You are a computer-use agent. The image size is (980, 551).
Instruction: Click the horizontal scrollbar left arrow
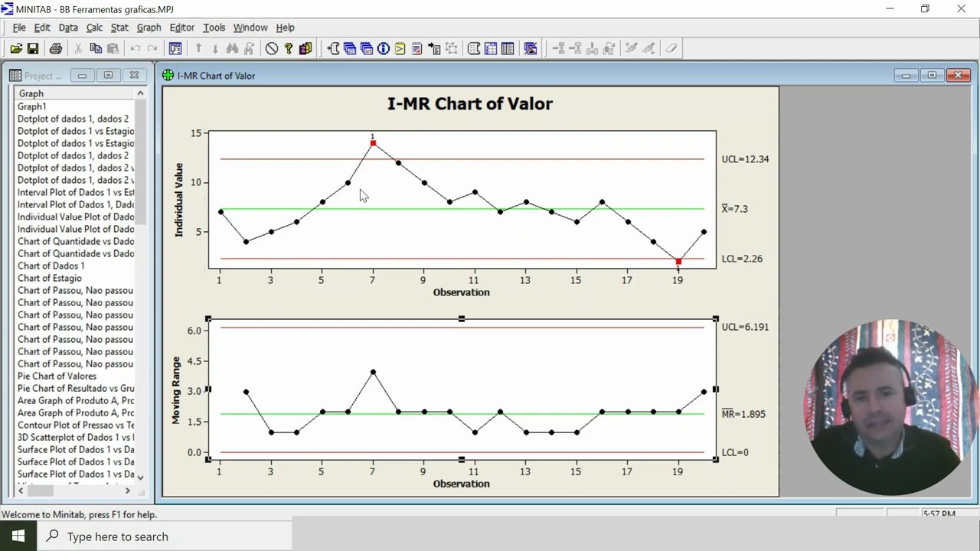point(21,491)
